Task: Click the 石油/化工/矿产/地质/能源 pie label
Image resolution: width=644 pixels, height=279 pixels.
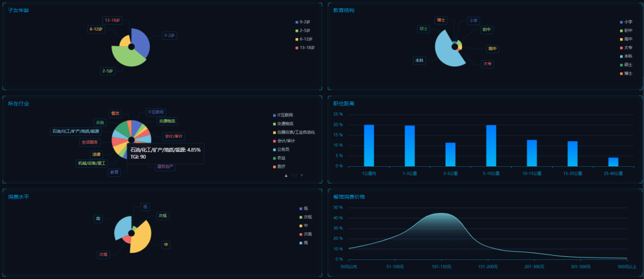Action: coord(75,131)
